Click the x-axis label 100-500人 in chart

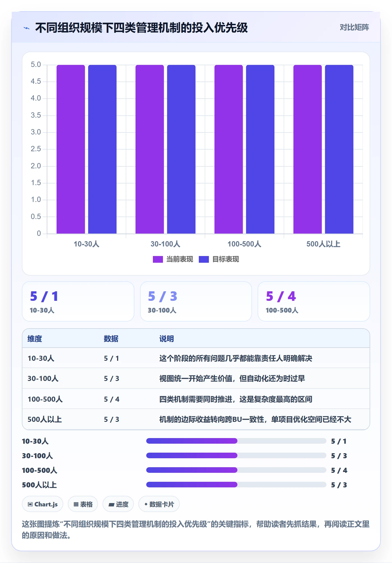pyautogui.click(x=244, y=244)
